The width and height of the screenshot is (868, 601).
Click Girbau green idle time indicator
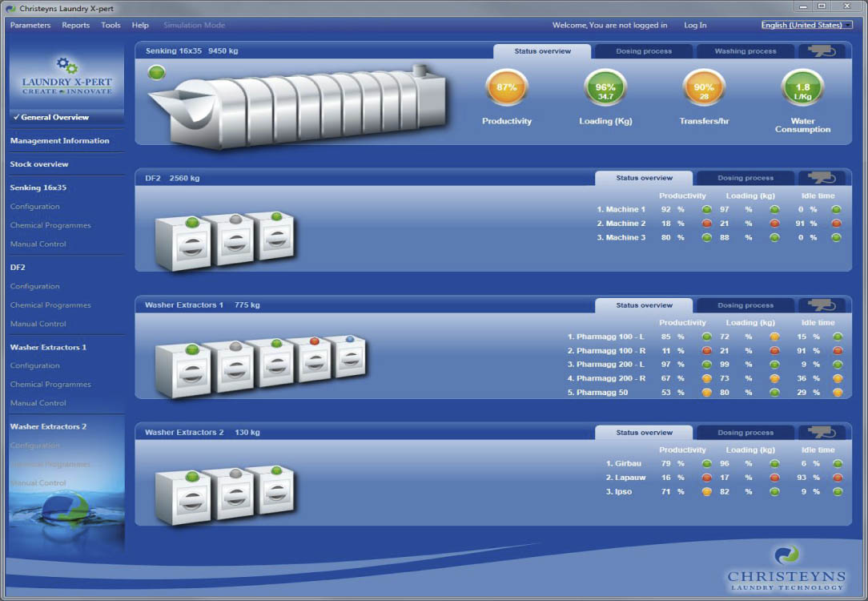click(x=838, y=464)
